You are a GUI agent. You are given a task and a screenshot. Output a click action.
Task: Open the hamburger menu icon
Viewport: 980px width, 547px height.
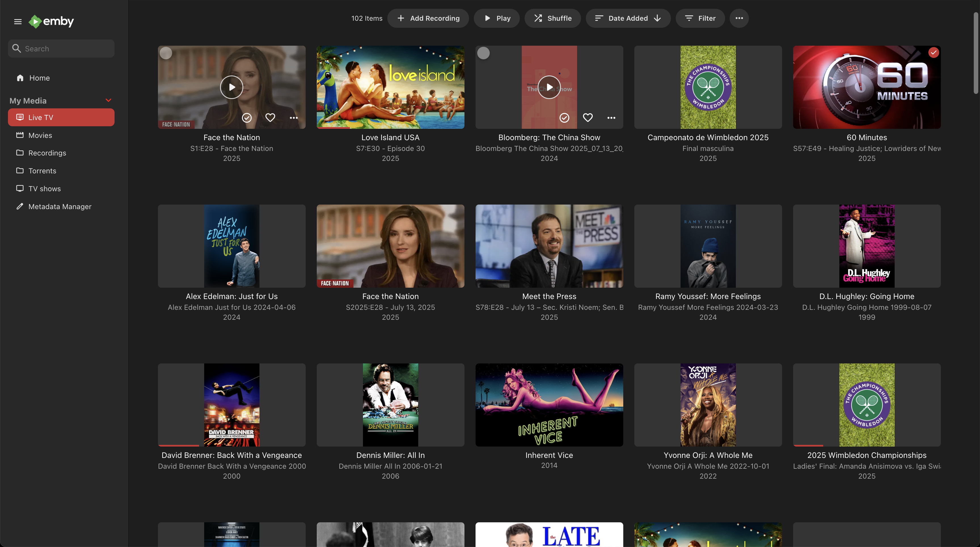point(18,21)
